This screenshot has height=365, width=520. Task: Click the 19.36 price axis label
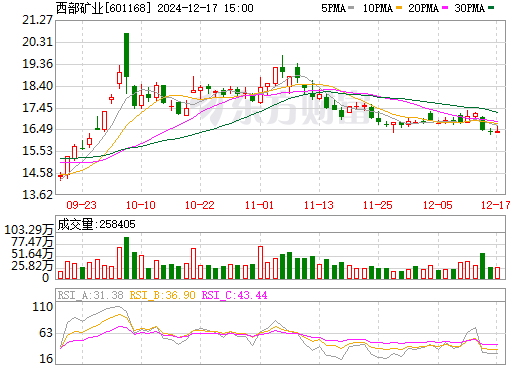37,64
